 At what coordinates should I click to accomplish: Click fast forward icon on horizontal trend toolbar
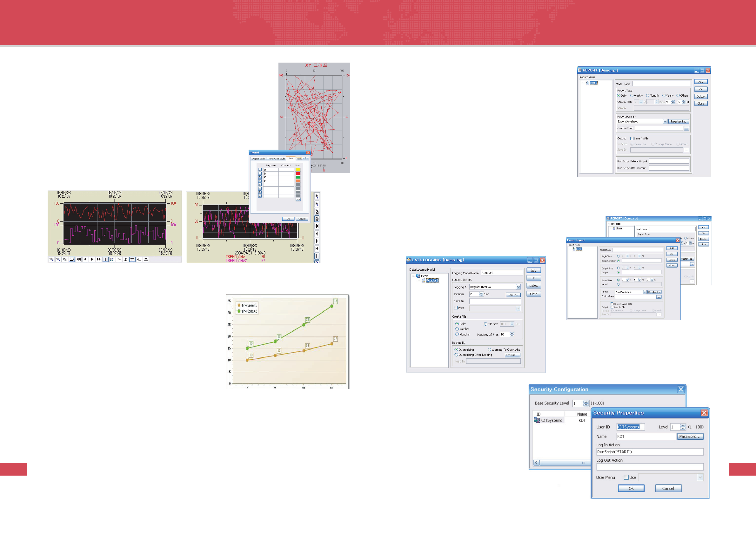click(x=98, y=259)
